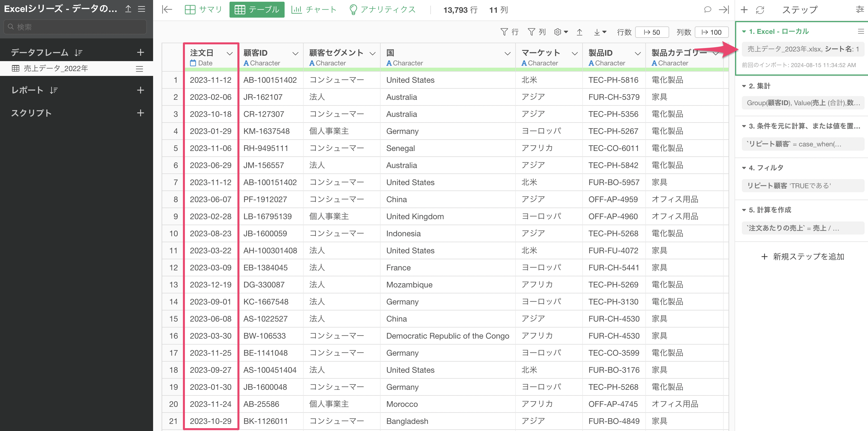Switch to the テーブル tab
The width and height of the screenshot is (868, 431).
point(257,9)
